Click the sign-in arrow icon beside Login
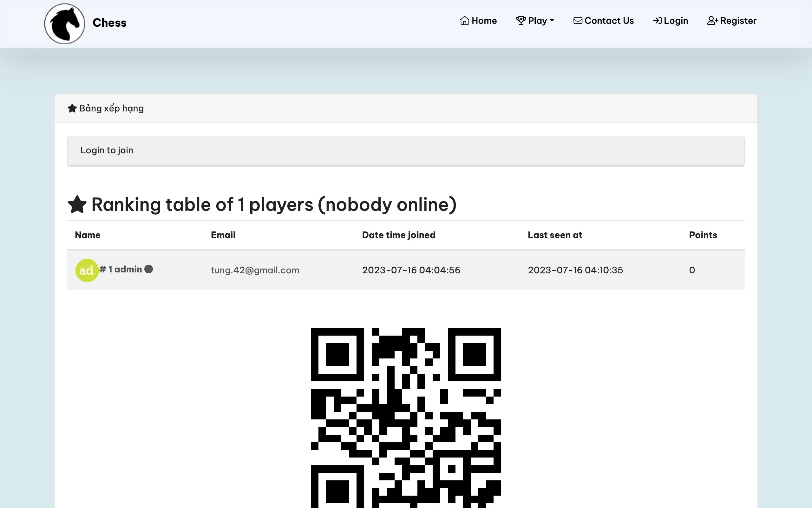The height and width of the screenshot is (508, 812). [657, 21]
